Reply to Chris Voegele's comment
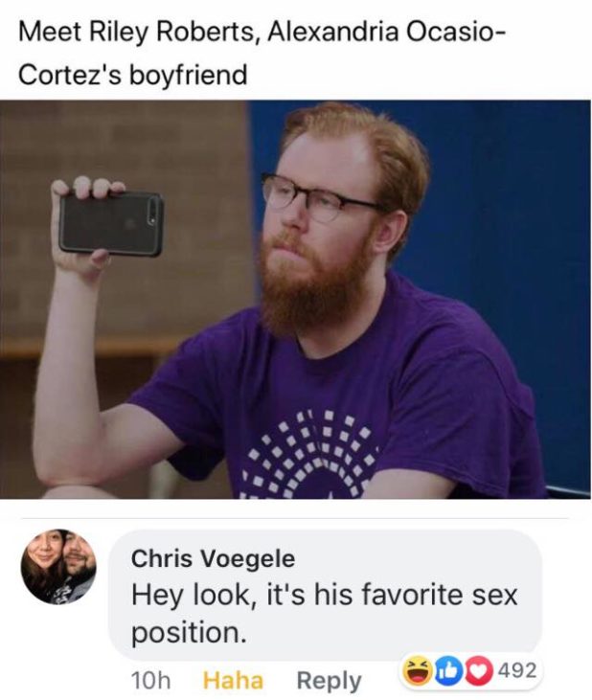Screen dimensions: 592x700 tap(330, 681)
